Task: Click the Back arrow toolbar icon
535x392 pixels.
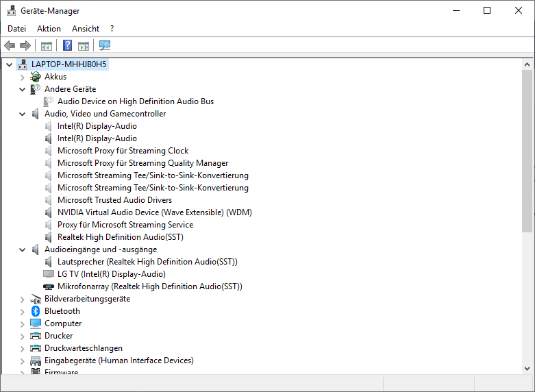Action: pyautogui.click(x=10, y=45)
